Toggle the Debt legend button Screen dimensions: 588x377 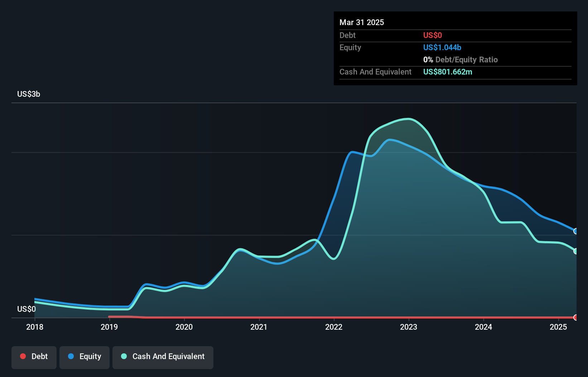(34, 357)
